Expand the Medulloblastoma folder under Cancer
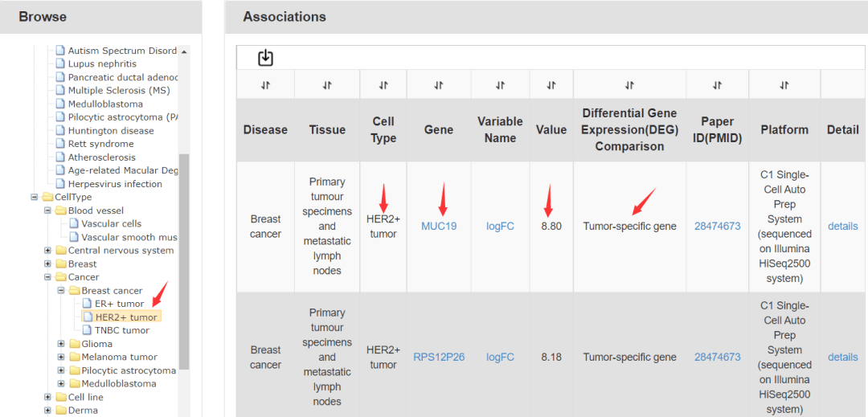The height and width of the screenshot is (417, 868). pos(61,384)
